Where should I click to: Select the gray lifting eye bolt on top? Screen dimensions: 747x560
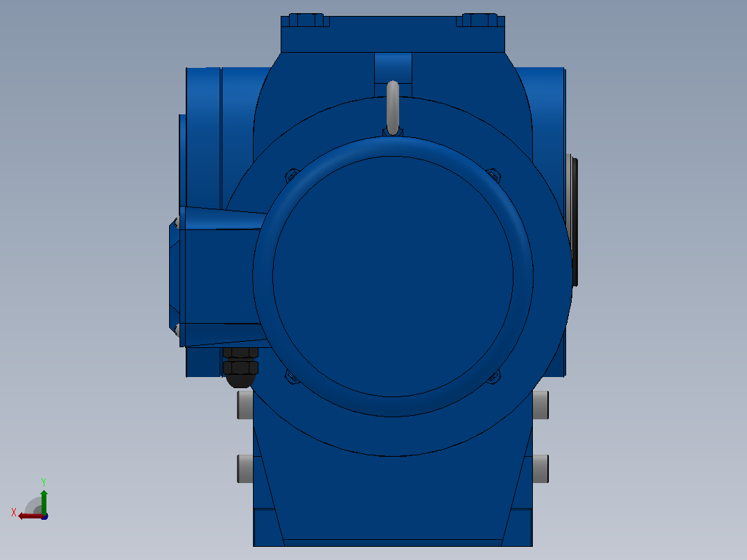point(392,108)
